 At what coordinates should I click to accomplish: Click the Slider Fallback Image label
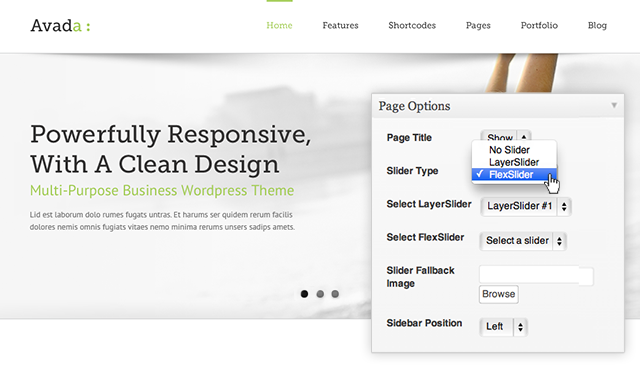420,277
